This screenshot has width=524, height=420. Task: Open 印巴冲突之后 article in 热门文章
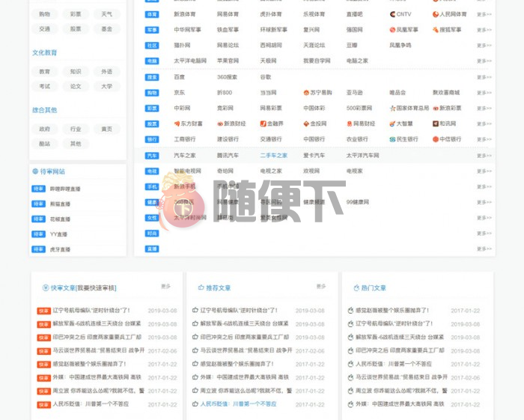pos(400,350)
